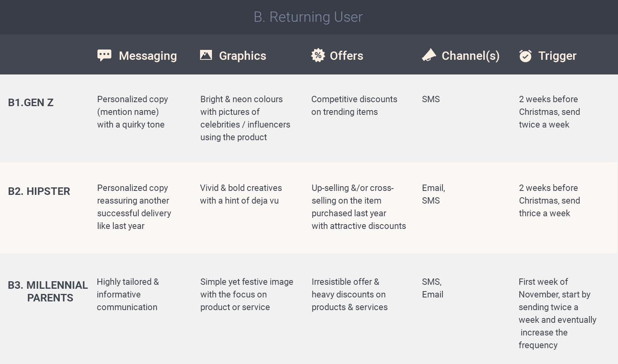
Task: Click the 'Competitive discounts on trending items' text
Action: tap(354, 105)
